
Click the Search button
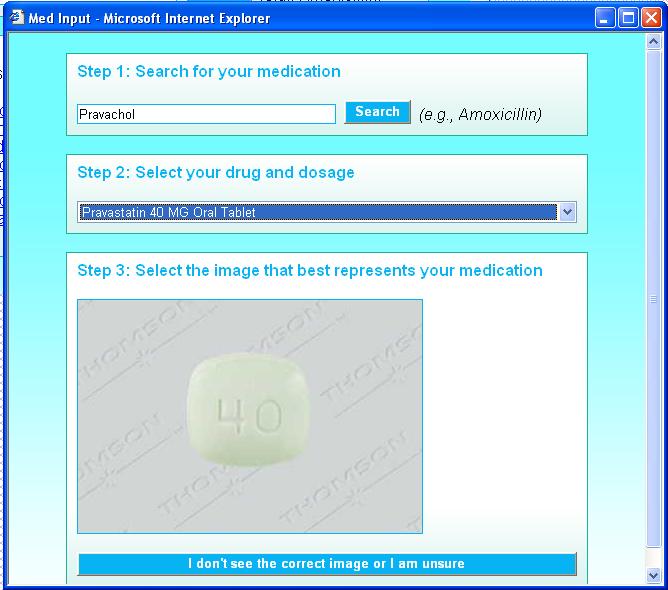(x=377, y=112)
